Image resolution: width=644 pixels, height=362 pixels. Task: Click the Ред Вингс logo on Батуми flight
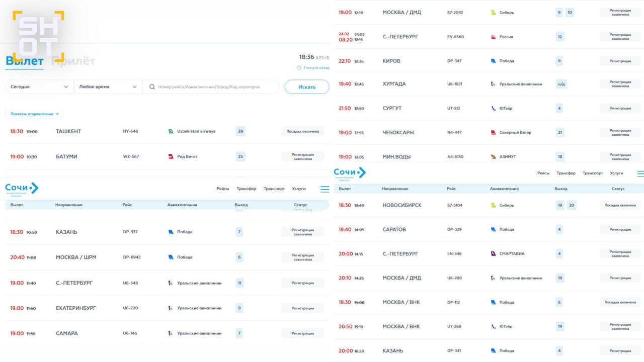click(x=171, y=156)
